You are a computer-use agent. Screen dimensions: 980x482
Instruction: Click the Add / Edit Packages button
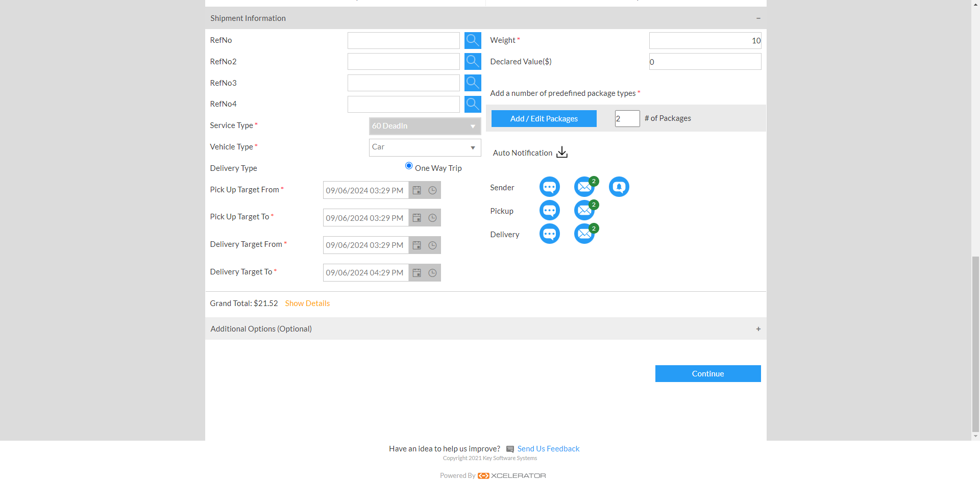click(x=544, y=119)
